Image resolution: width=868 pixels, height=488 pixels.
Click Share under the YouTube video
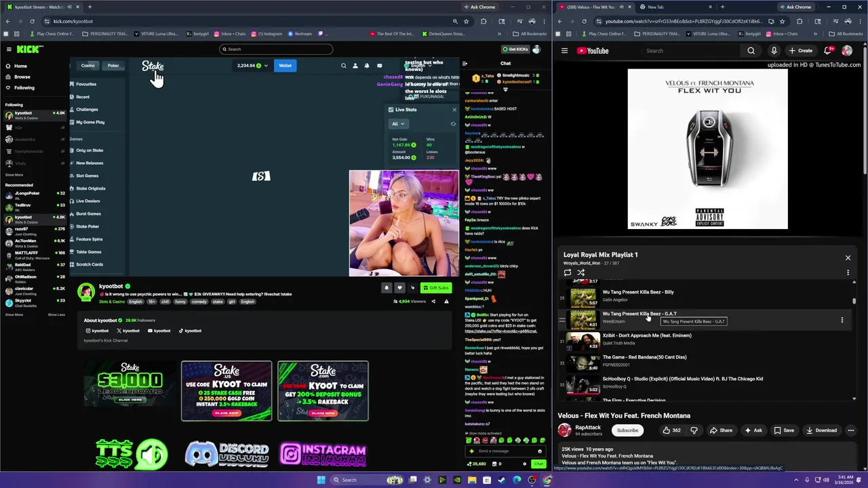720,430
